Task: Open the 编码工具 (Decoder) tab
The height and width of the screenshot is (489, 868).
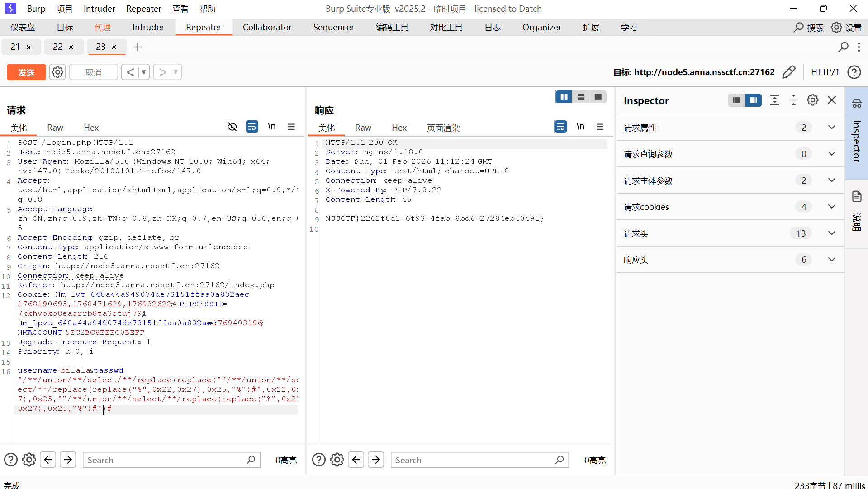Action: [392, 28]
